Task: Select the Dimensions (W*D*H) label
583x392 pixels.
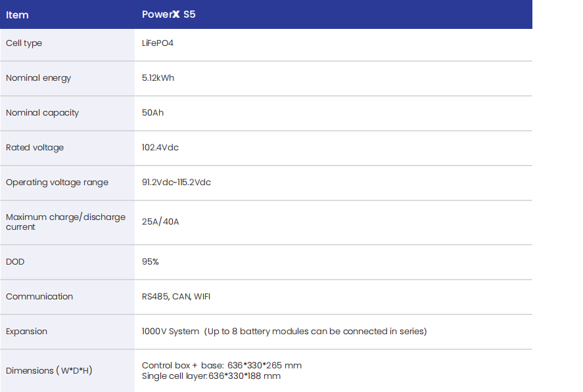Action: click(x=49, y=370)
